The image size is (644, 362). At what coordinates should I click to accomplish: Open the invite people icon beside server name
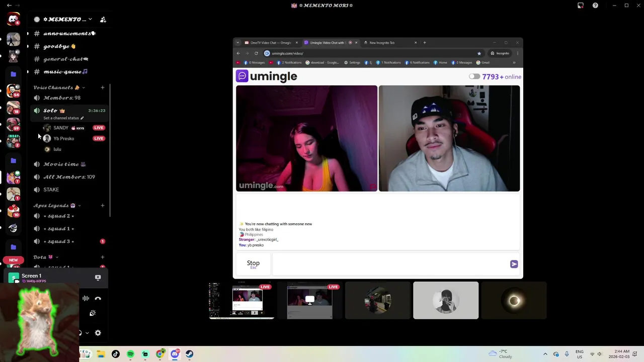coord(103,20)
